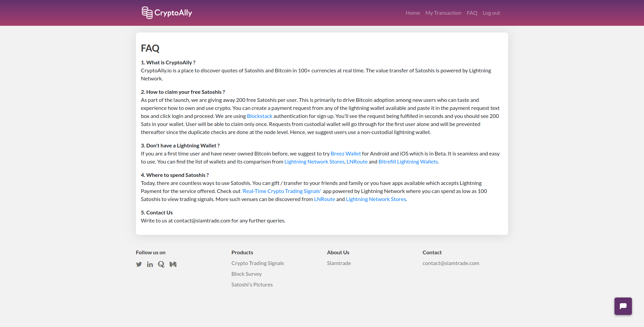Follow the LNRoute link

(x=357, y=161)
